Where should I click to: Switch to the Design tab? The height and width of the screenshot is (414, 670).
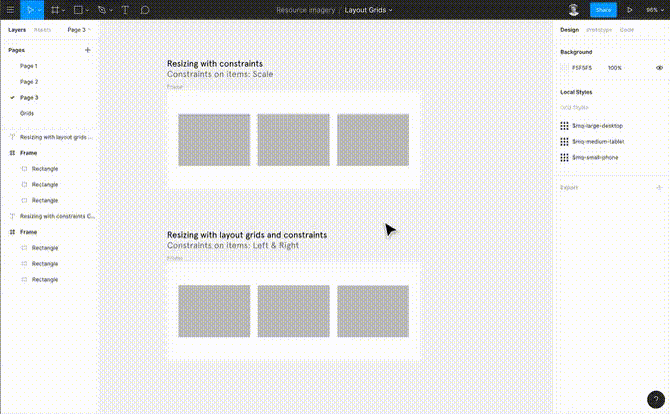[x=569, y=30]
